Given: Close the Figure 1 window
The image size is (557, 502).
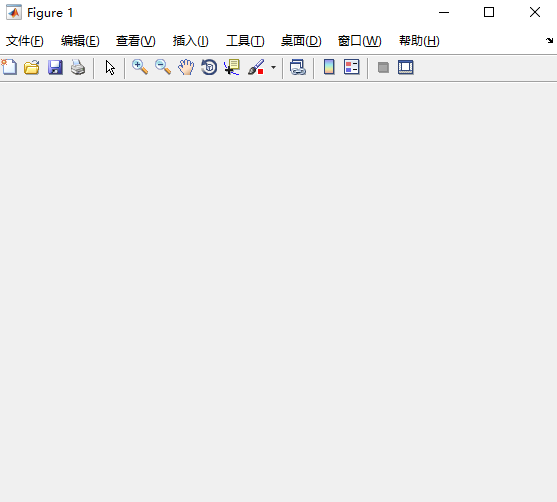Looking at the screenshot, I should [x=535, y=12].
